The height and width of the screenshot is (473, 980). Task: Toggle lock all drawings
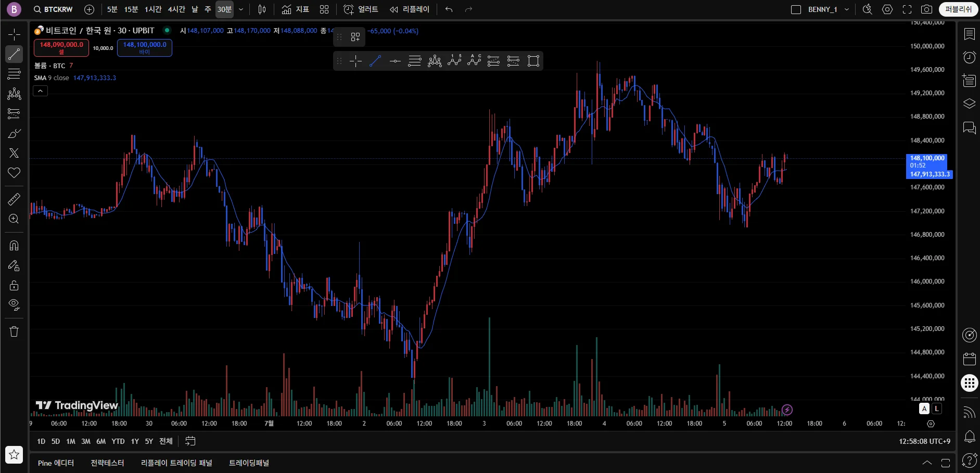tap(14, 285)
